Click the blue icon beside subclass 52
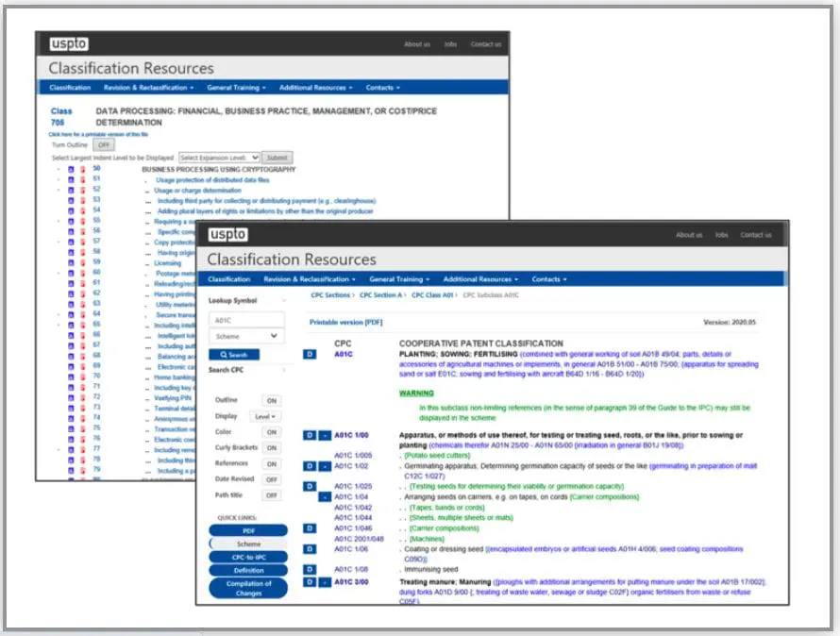This screenshot has width=840, height=636. pyautogui.click(x=71, y=191)
